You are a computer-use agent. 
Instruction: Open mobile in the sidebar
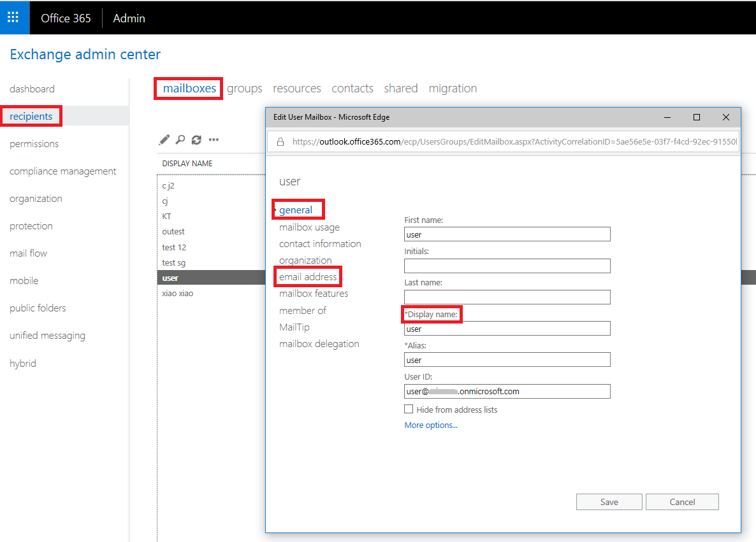pyautogui.click(x=24, y=281)
